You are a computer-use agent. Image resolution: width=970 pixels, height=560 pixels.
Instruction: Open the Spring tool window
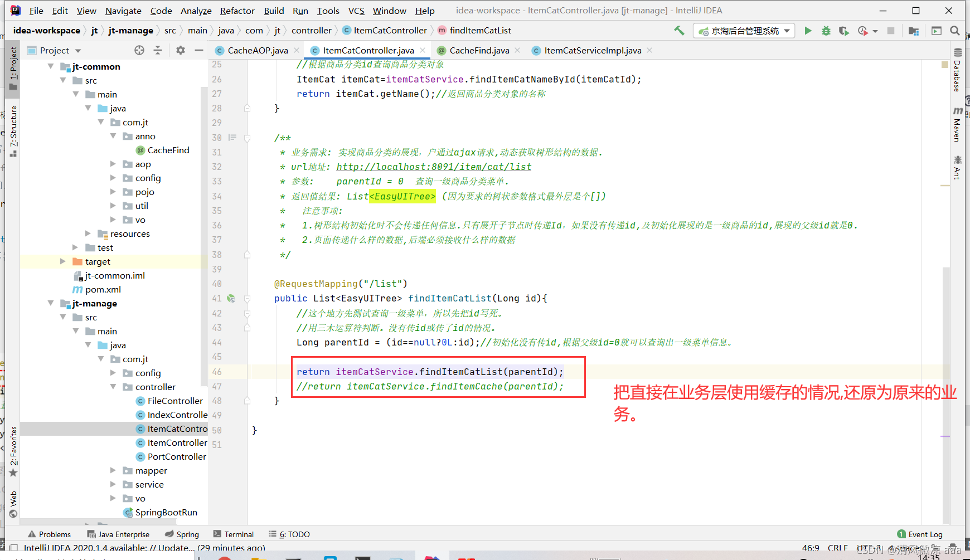tap(182, 534)
